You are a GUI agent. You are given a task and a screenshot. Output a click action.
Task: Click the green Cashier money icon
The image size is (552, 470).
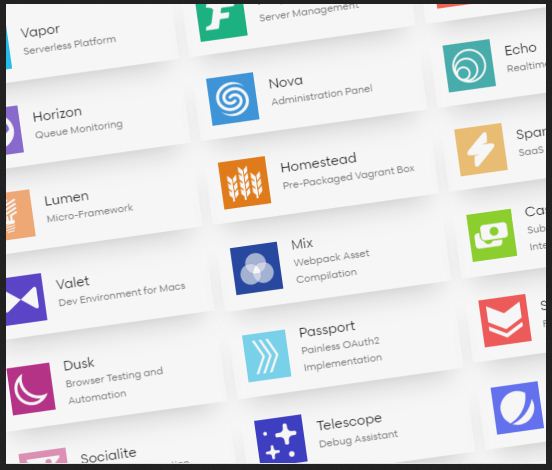pyautogui.click(x=492, y=236)
